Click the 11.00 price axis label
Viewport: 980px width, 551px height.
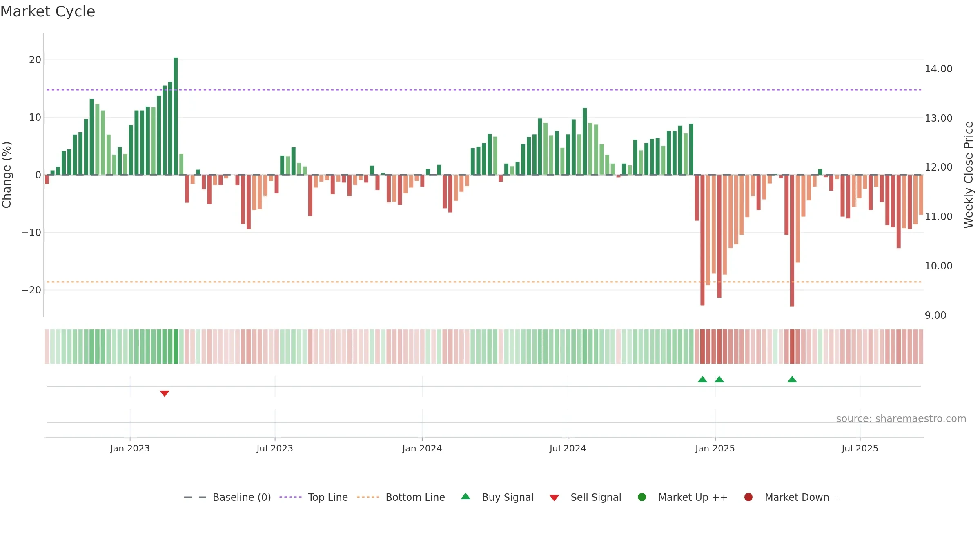[938, 216]
